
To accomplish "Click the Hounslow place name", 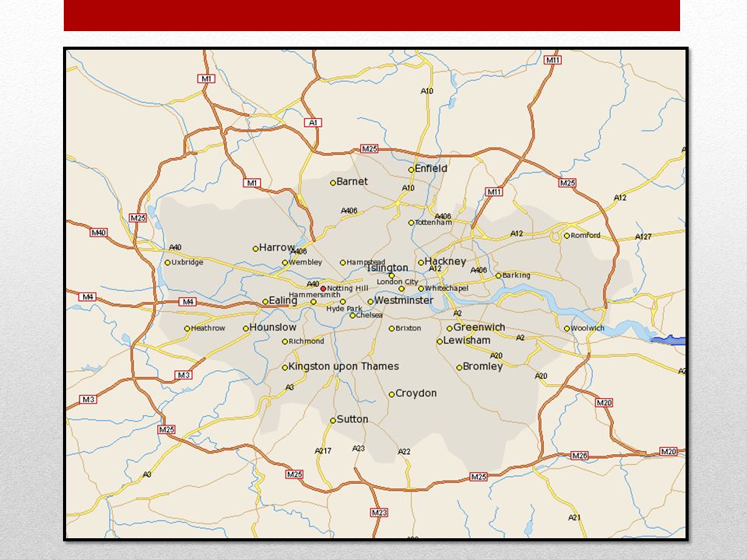I will 273,327.
